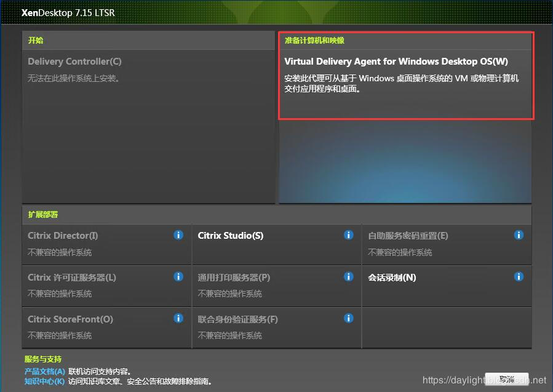This screenshot has height=392, width=553.
Task: Select 通用打印服务器(P) entry
Action: pyautogui.click(x=234, y=278)
